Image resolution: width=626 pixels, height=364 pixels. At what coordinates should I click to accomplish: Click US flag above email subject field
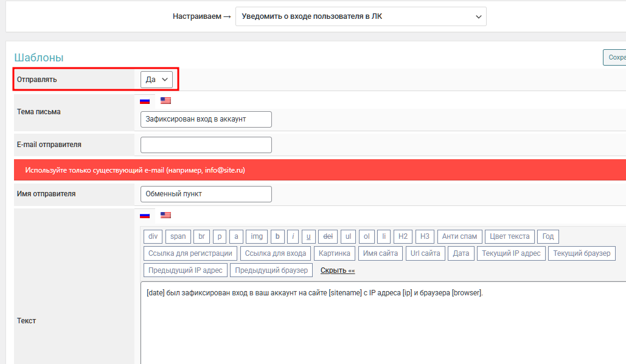(165, 101)
